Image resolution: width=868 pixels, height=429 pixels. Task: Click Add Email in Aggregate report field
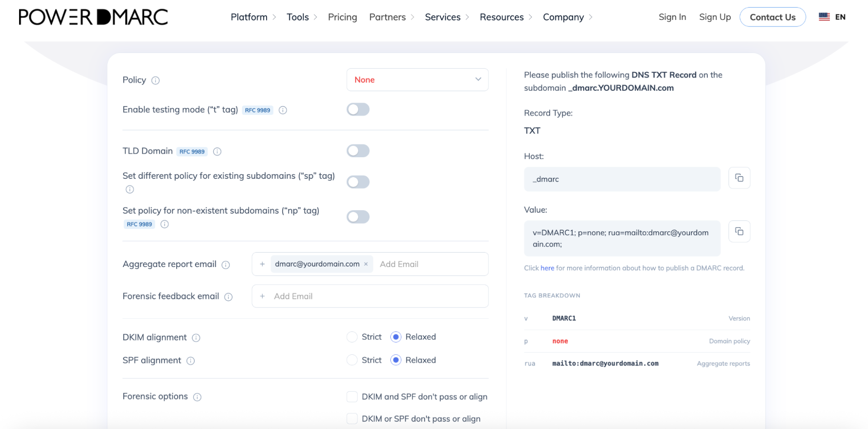tap(399, 264)
